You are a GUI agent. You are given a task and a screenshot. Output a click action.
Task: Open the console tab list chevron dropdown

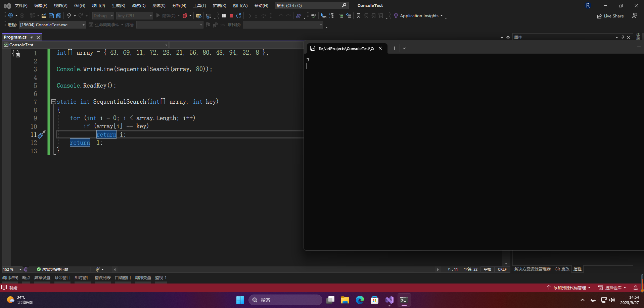pos(404,48)
